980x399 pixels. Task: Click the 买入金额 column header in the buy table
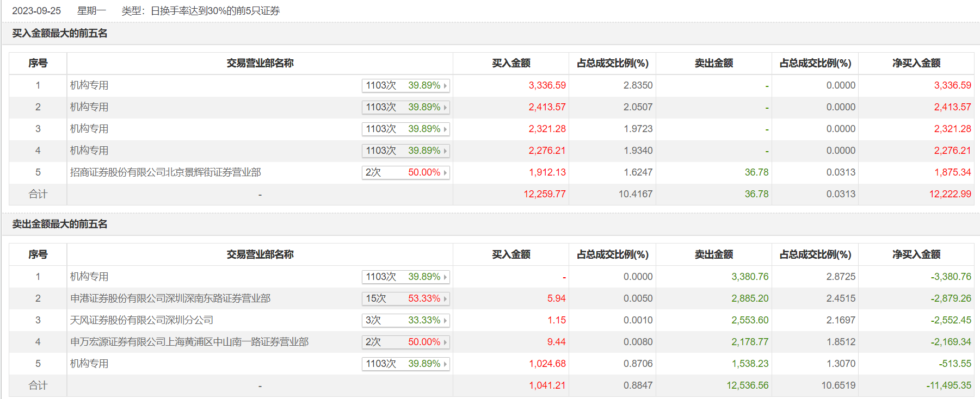tap(511, 64)
